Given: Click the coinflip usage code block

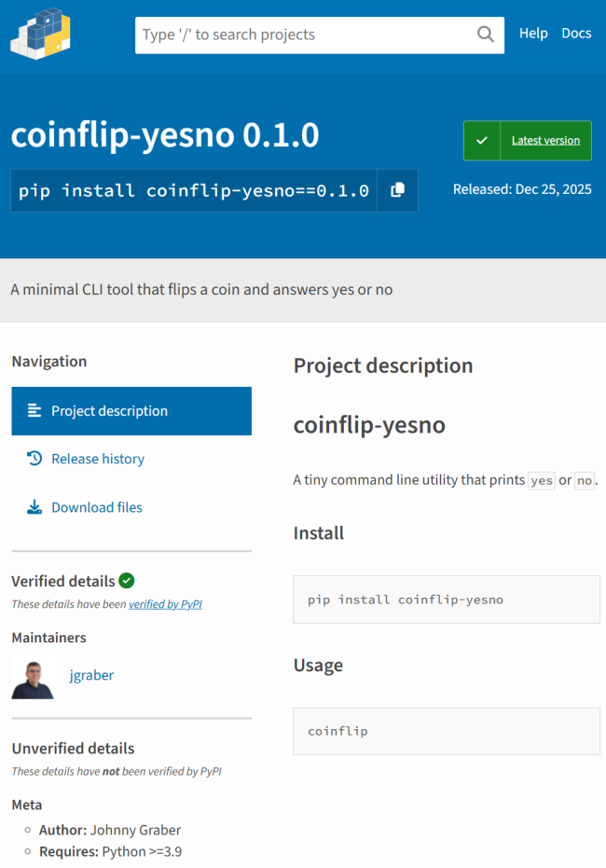Looking at the screenshot, I should (x=447, y=731).
